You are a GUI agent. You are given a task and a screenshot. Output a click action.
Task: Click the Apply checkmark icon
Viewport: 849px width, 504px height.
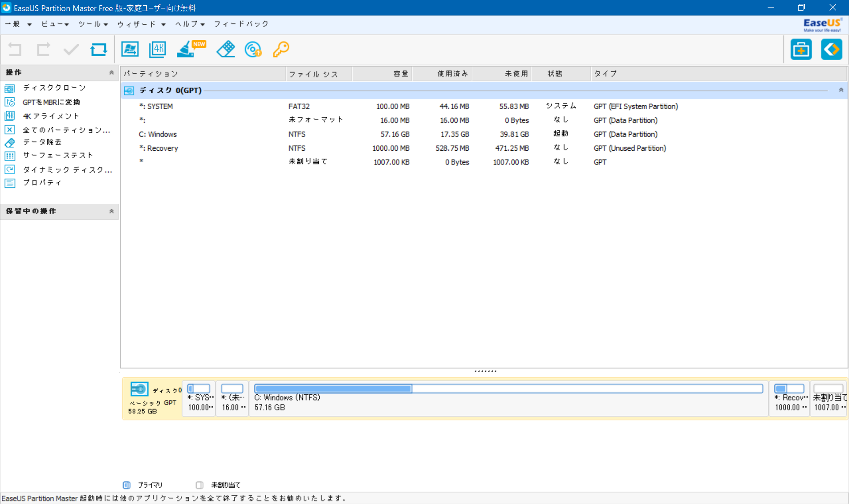71,50
